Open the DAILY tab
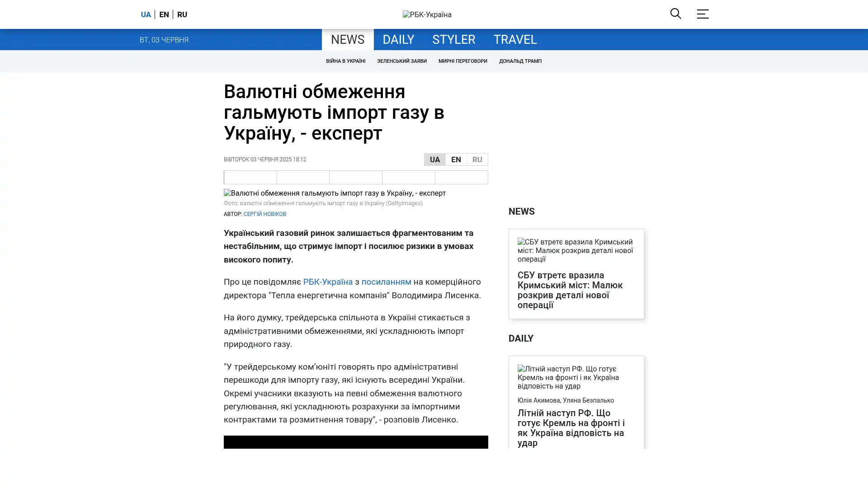868x488 pixels. coord(398,39)
